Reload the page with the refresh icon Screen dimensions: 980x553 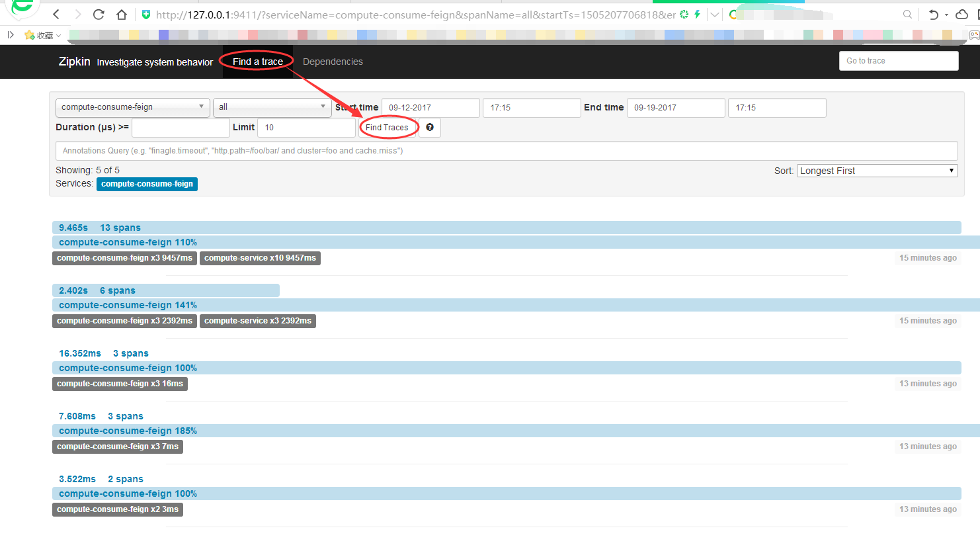tap(99, 15)
